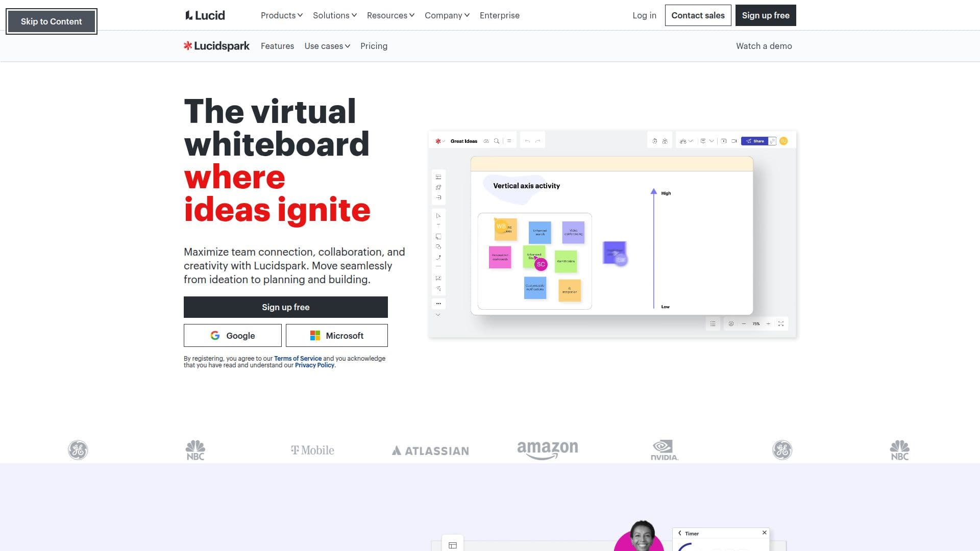980x551 pixels.
Task: Close the Timer panel
Action: coord(764,533)
